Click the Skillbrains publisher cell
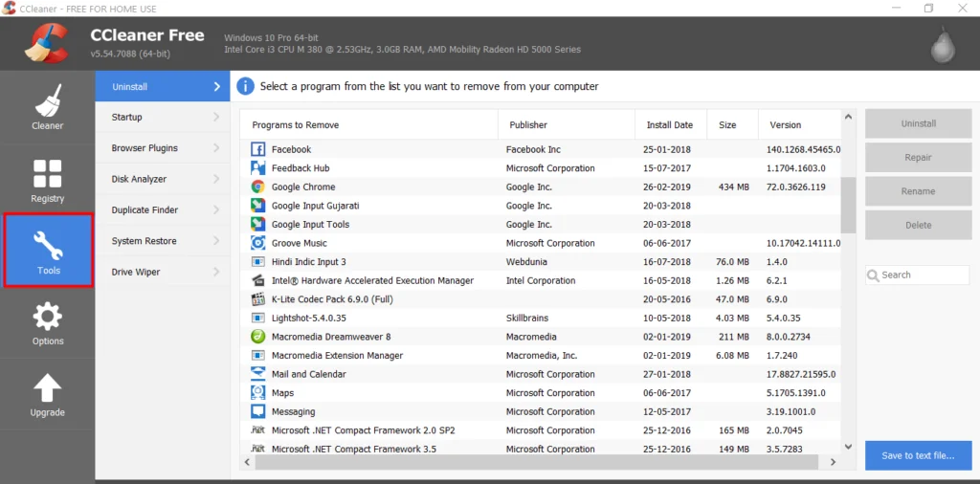The width and height of the screenshot is (980, 484). click(527, 318)
